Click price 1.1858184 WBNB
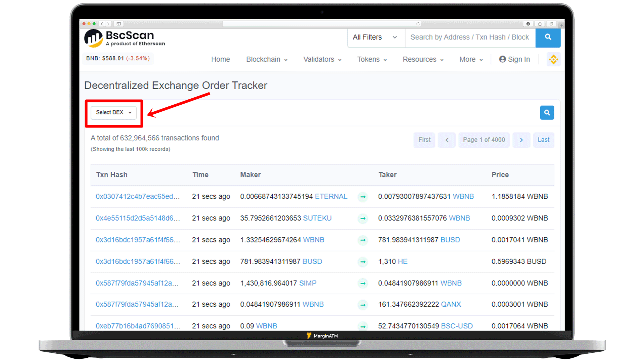Viewport: 644px width, 362px height. tap(519, 196)
